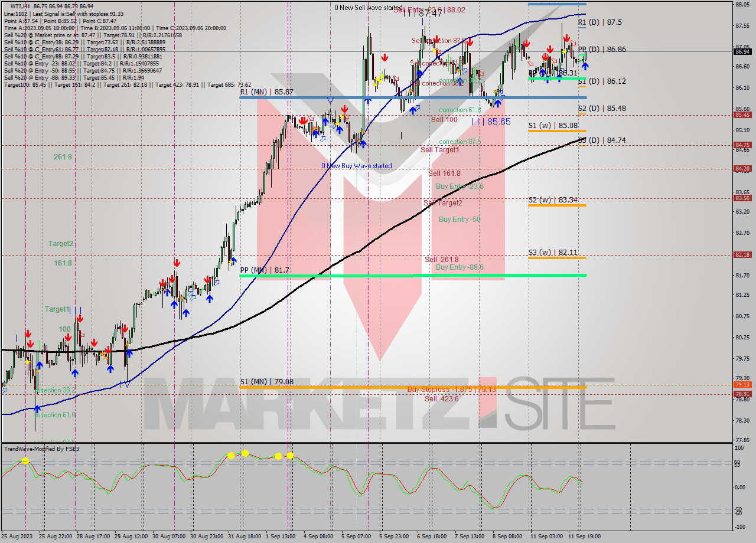Click the 'Sell 100' level label
This screenshot has width=756, height=543.
coord(444,120)
